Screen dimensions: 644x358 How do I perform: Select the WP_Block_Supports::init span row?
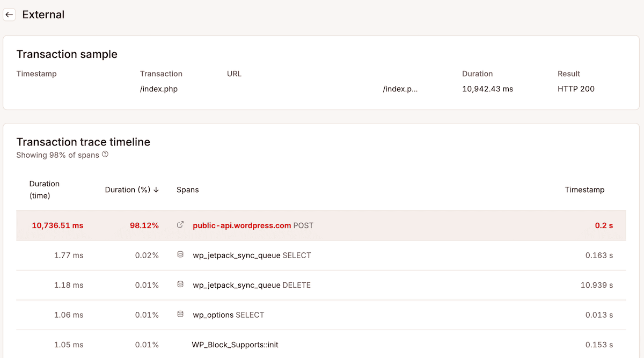[234, 345]
